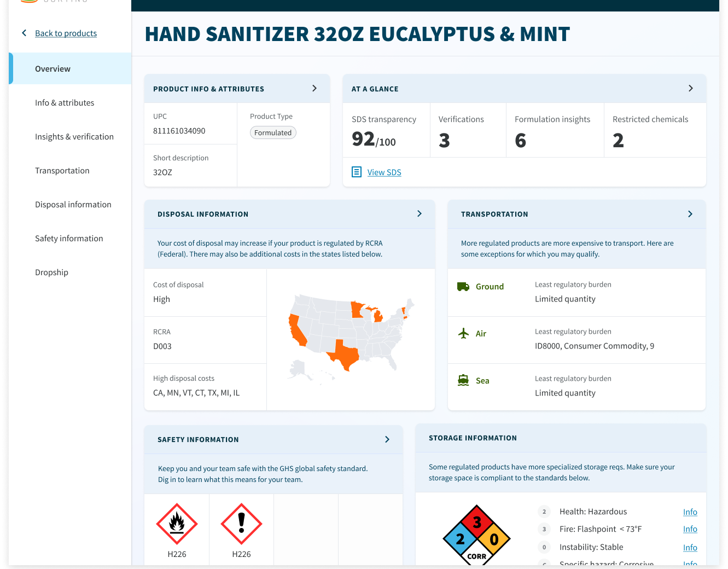Image resolution: width=728 pixels, height=569 pixels.
Task: Click the Formulated product type tag
Action: pos(273,132)
